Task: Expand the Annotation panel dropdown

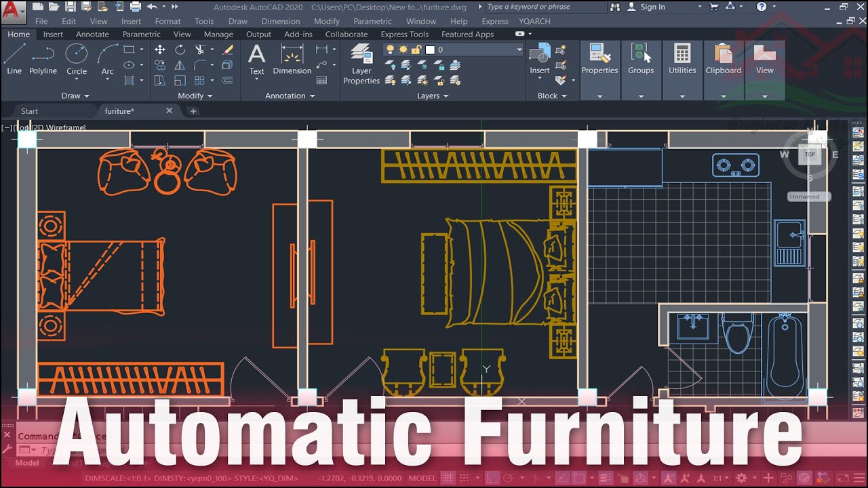Action: pyautogui.click(x=290, y=96)
